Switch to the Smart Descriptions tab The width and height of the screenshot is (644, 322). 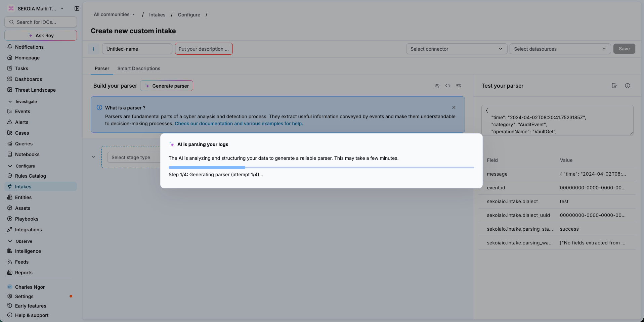(x=139, y=68)
